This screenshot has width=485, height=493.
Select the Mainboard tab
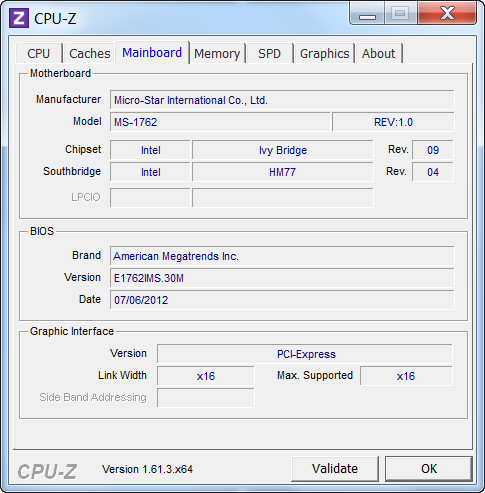tap(152, 53)
